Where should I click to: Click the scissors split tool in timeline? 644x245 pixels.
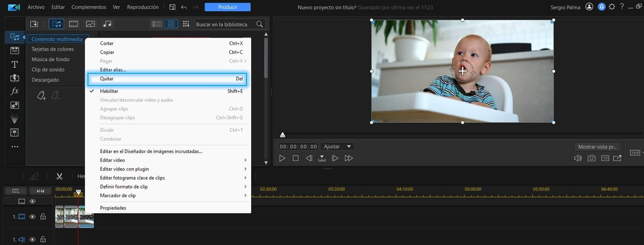[59, 176]
